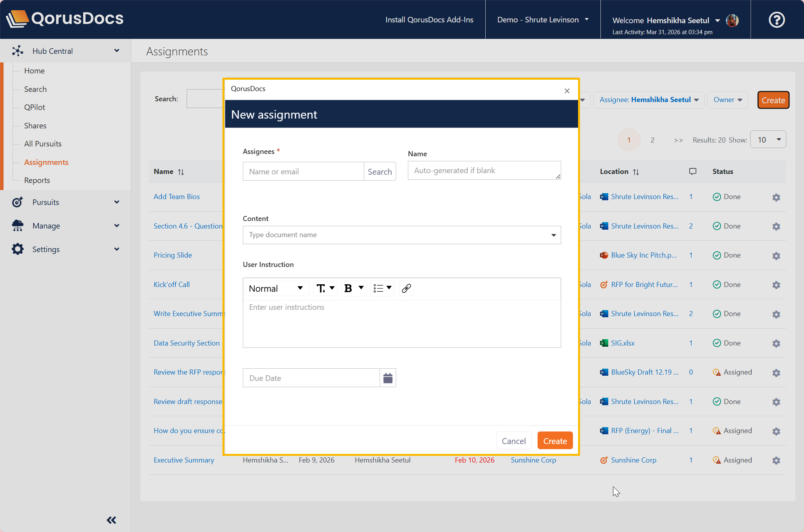Click the insert link icon in editor

point(406,288)
